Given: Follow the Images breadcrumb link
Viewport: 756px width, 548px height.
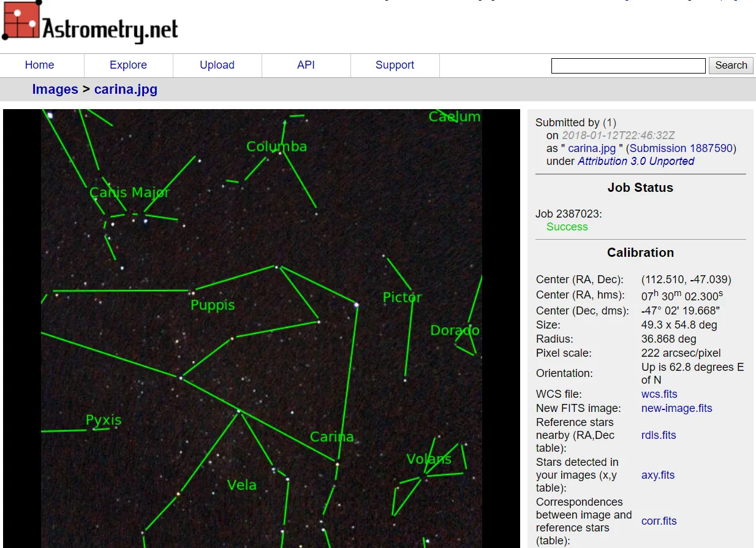Looking at the screenshot, I should click(55, 89).
